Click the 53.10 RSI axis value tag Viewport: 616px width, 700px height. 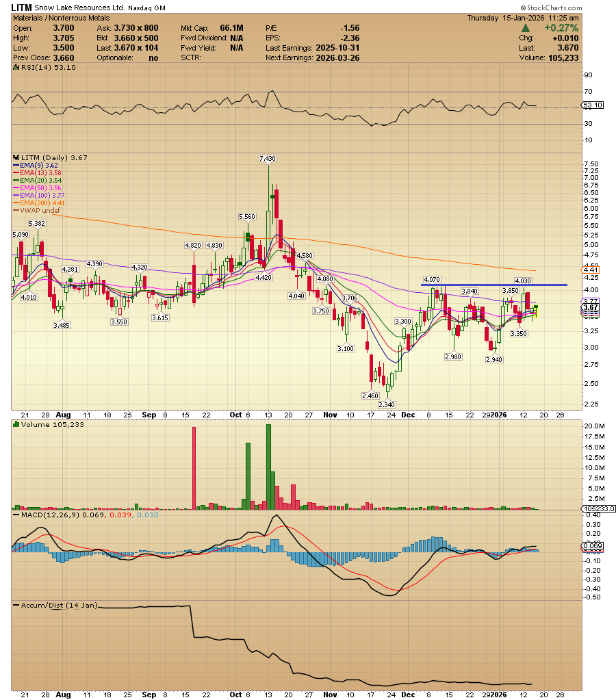tap(593, 105)
